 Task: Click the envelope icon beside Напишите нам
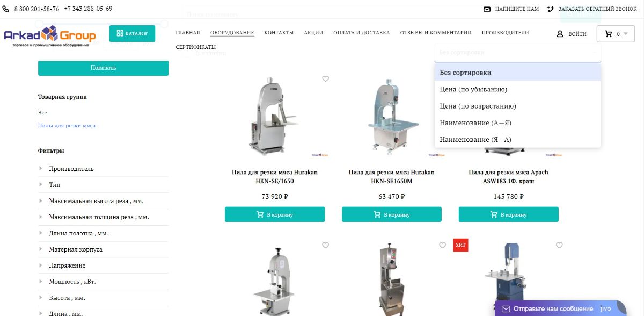[487, 9]
